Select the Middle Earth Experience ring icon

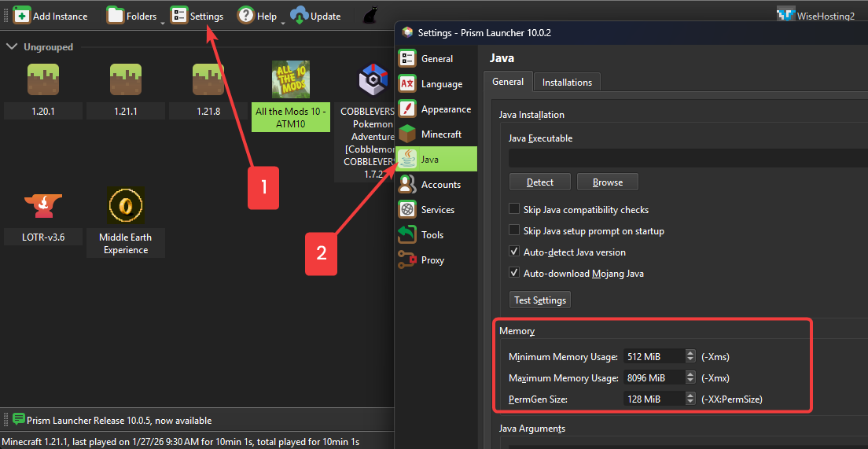click(x=126, y=205)
